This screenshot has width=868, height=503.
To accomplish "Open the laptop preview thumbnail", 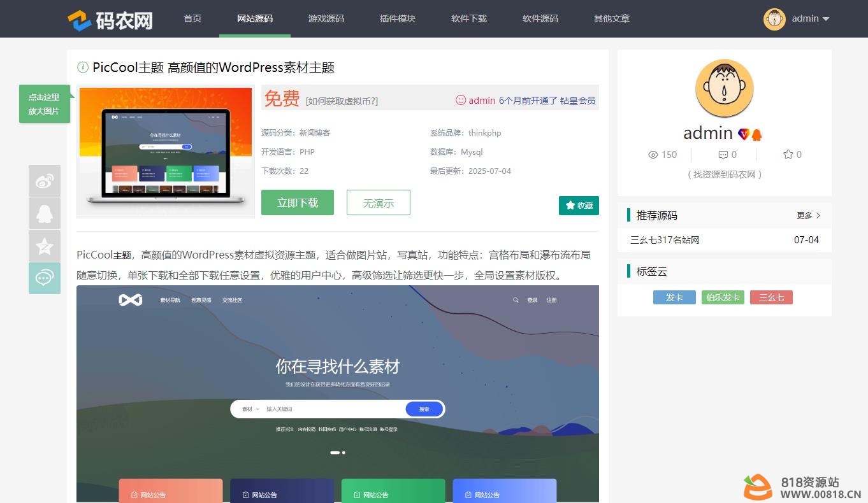I will [166, 152].
